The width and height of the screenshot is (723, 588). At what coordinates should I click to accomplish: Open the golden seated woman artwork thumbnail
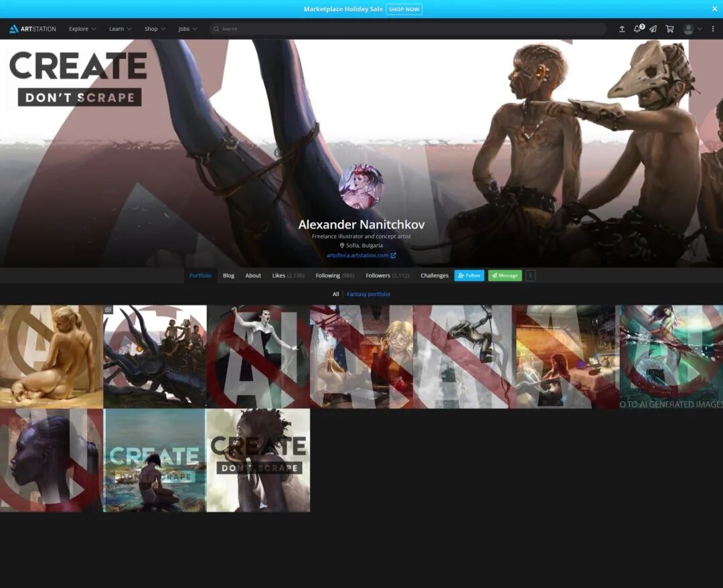click(x=51, y=356)
